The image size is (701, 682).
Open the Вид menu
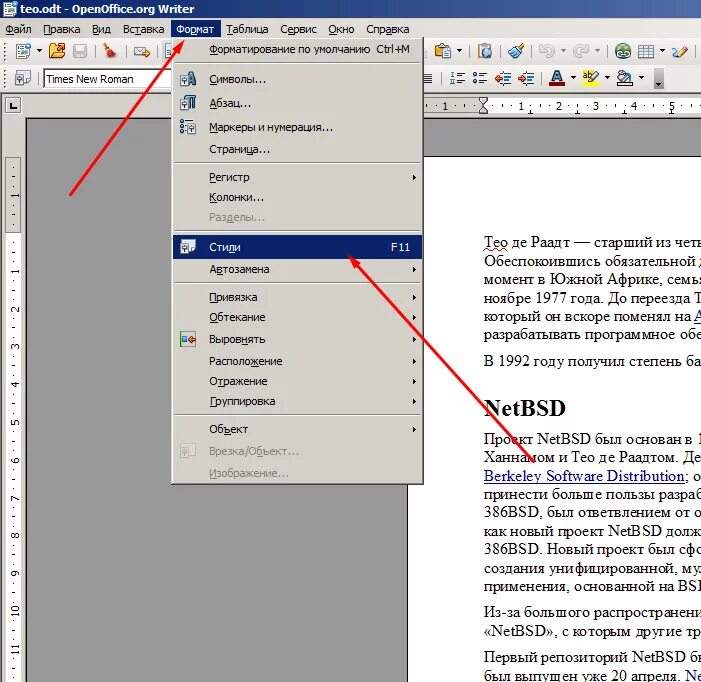point(101,29)
